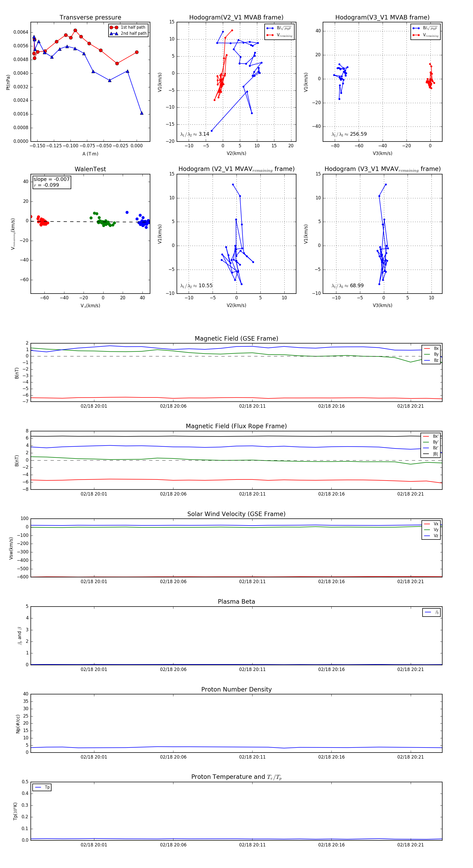Select "Bx" in the GSE magnetic field legend
473x868 pixels.
(431, 349)
